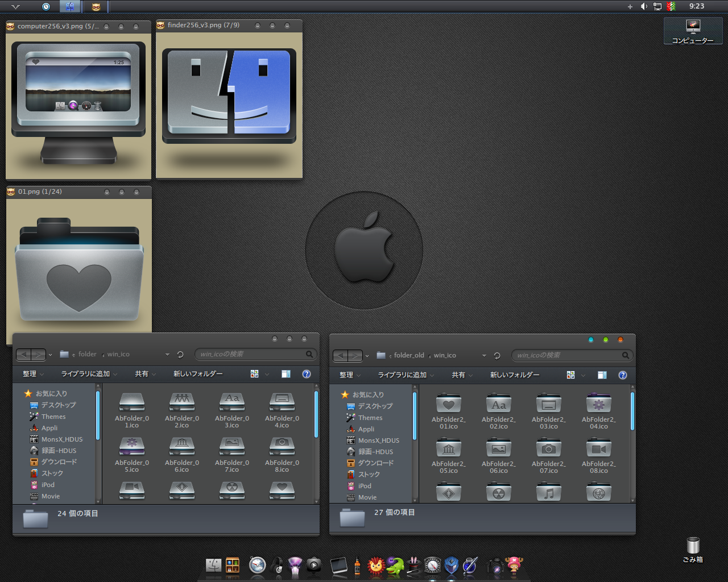
Task: Select AbFolder_07.ico pictures icon file
Action: click(x=232, y=454)
